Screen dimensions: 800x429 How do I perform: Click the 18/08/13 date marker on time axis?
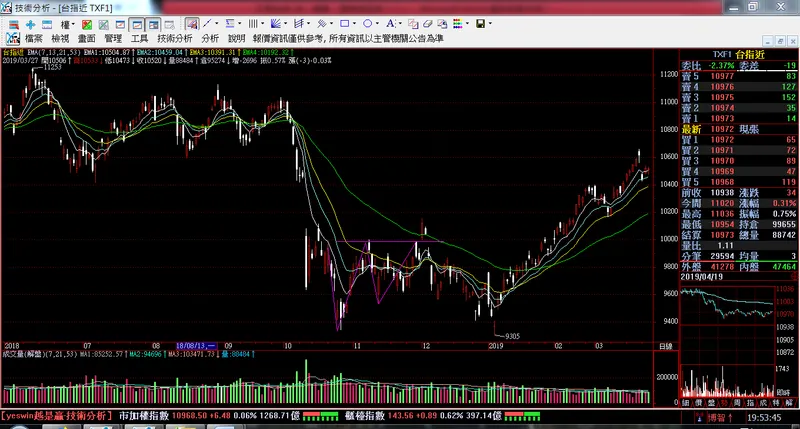point(197,346)
